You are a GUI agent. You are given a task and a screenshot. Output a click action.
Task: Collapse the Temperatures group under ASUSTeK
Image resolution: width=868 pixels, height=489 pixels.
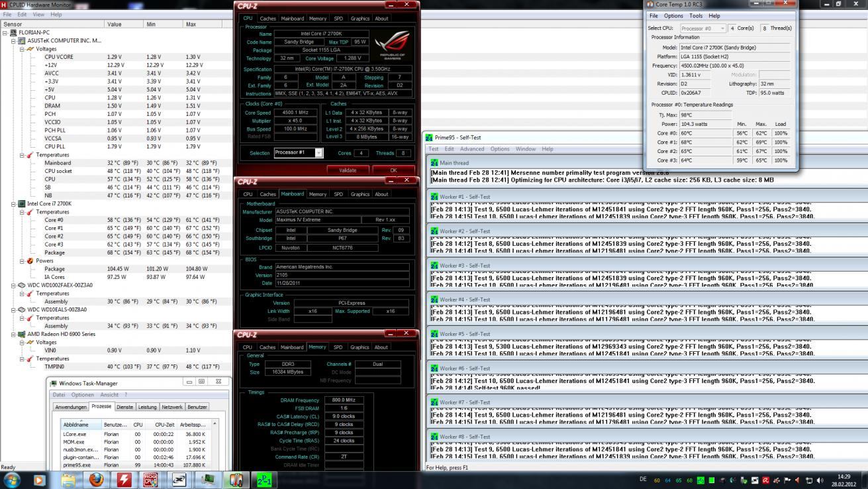[22, 155]
